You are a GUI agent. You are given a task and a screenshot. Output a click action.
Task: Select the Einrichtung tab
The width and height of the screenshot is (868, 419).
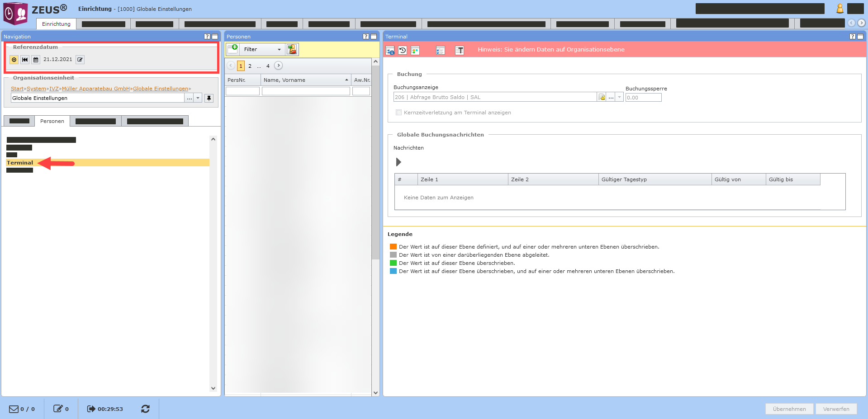click(x=56, y=24)
